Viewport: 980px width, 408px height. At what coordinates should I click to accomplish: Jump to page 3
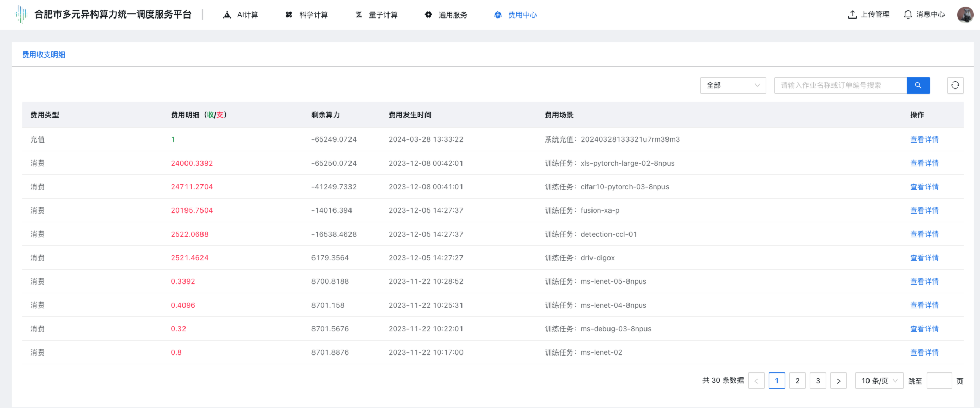pyautogui.click(x=818, y=381)
